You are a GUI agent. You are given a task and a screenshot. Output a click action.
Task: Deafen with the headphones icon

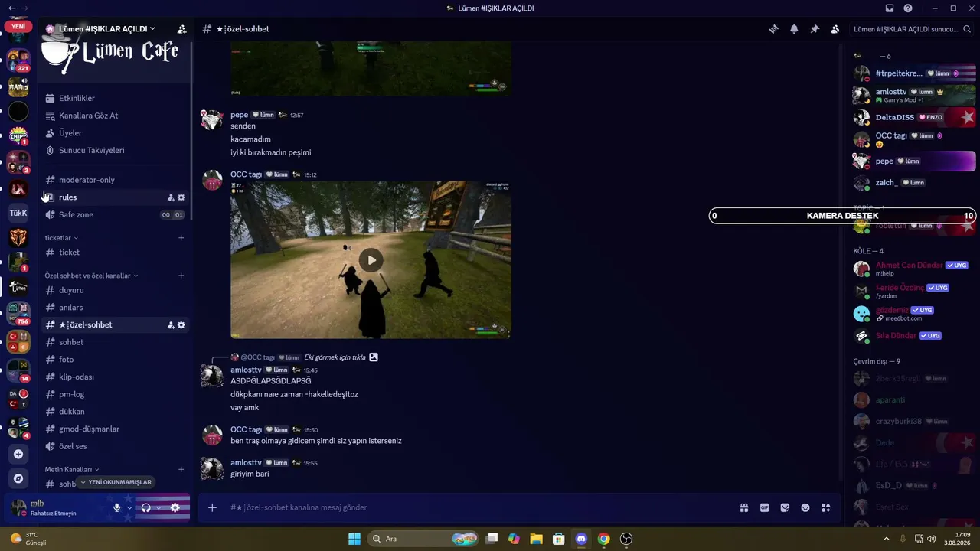click(x=145, y=507)
